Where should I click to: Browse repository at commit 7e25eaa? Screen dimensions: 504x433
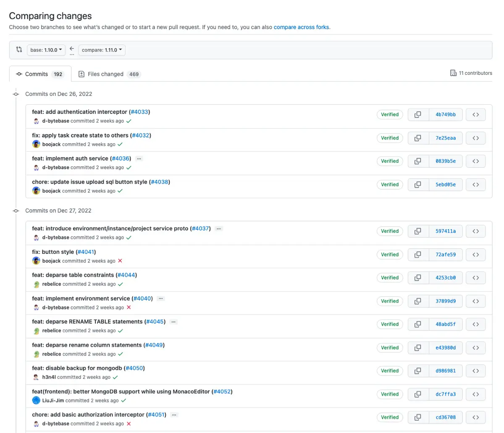point(475,138)
